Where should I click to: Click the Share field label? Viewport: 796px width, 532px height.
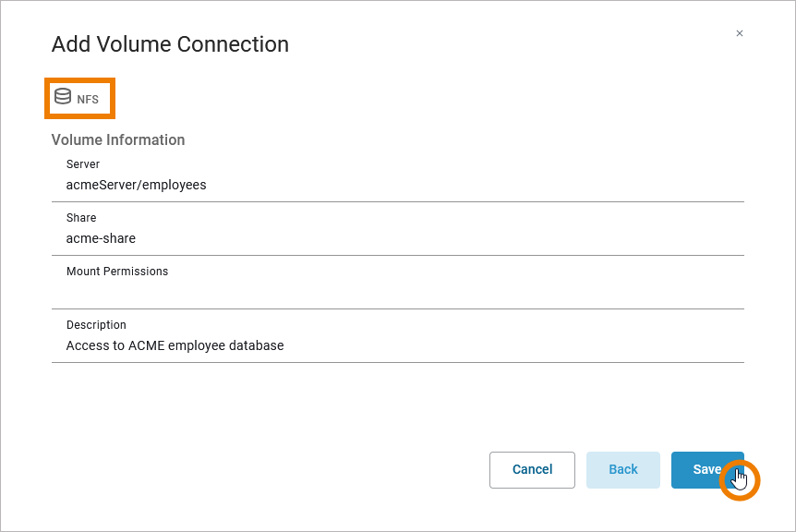tap(81, 218)
